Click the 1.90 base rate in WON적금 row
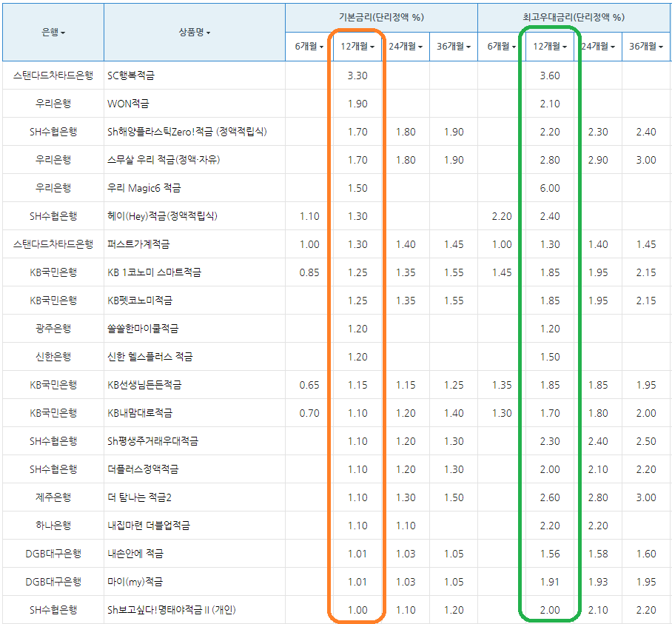 click(x=357, y=104)
